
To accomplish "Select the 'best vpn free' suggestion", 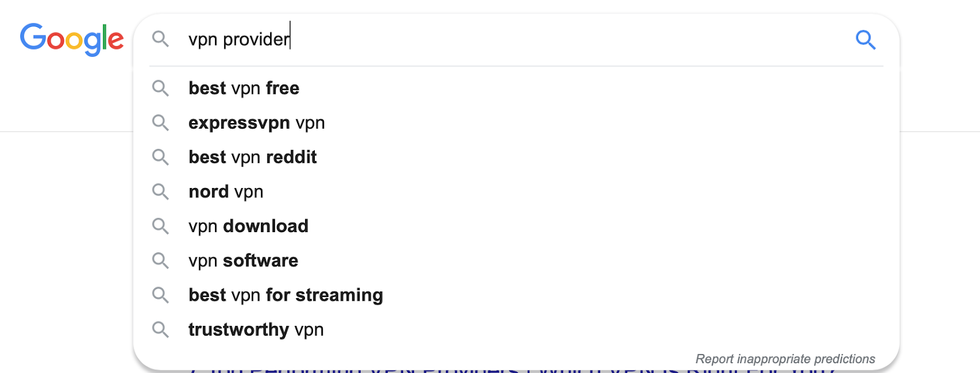I will pyautogui.click(x=244, y=88).
